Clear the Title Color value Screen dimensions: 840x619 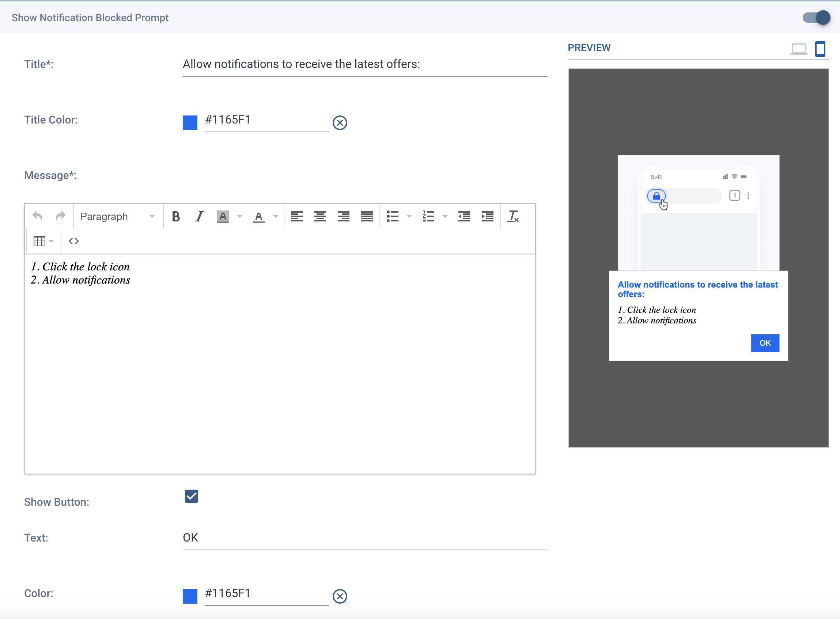click(x=340, y=123)
